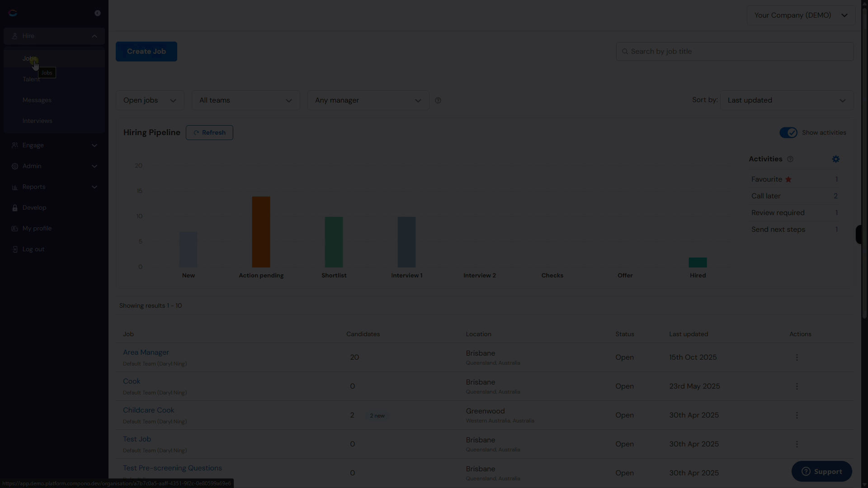Screen dimensions: 868x488
Task: Click the Activities info help icon
Action: 790,159
